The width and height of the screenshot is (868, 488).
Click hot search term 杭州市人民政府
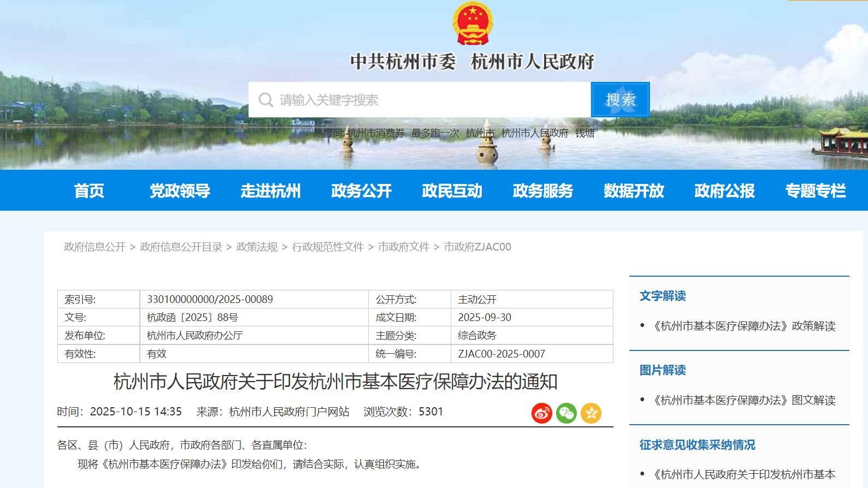(x=535, y=133)
